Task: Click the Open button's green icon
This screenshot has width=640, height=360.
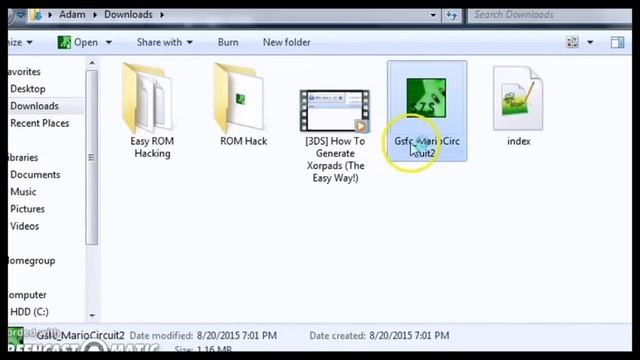Action: pos(64,42)
